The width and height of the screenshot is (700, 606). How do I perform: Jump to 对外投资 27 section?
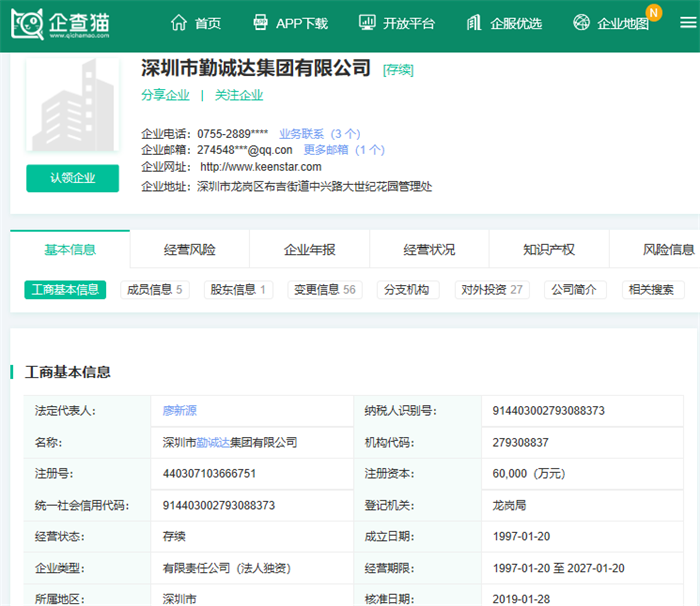[x=490, y=290]
